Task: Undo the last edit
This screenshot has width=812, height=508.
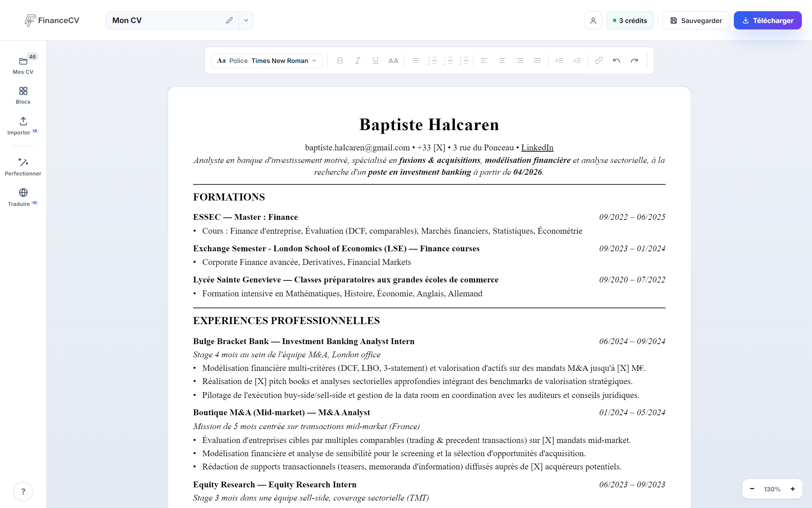Action: point(616,61)
